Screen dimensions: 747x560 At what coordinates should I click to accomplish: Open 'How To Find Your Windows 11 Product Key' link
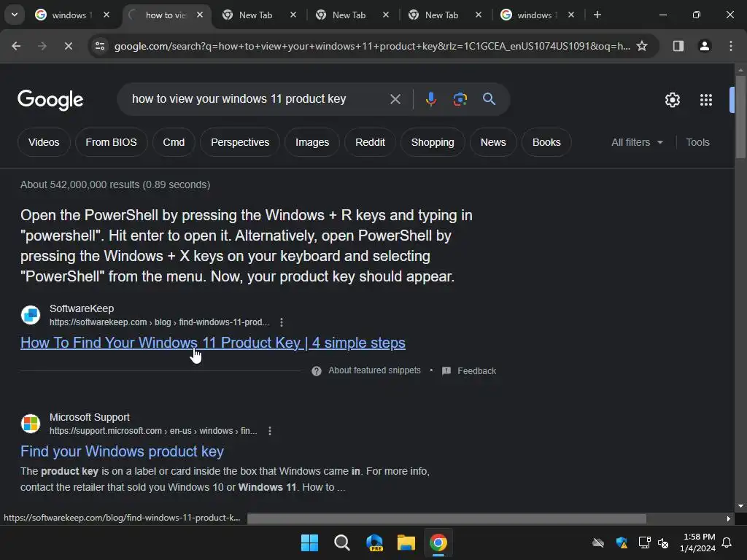(x=213, y=343)
